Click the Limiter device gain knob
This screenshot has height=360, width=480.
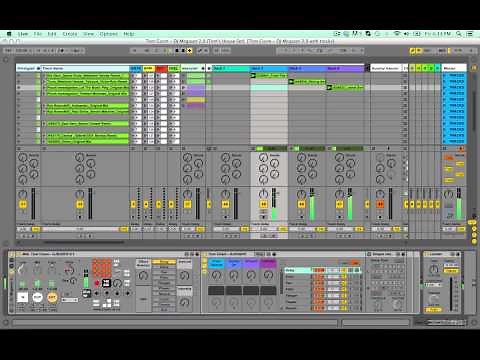(434, 269)
